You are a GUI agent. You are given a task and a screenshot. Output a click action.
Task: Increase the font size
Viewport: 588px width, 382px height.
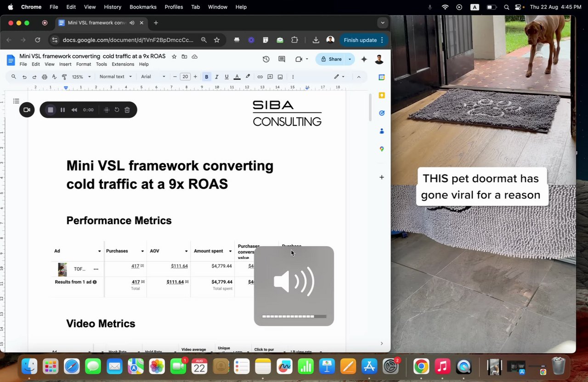(195, 77)
